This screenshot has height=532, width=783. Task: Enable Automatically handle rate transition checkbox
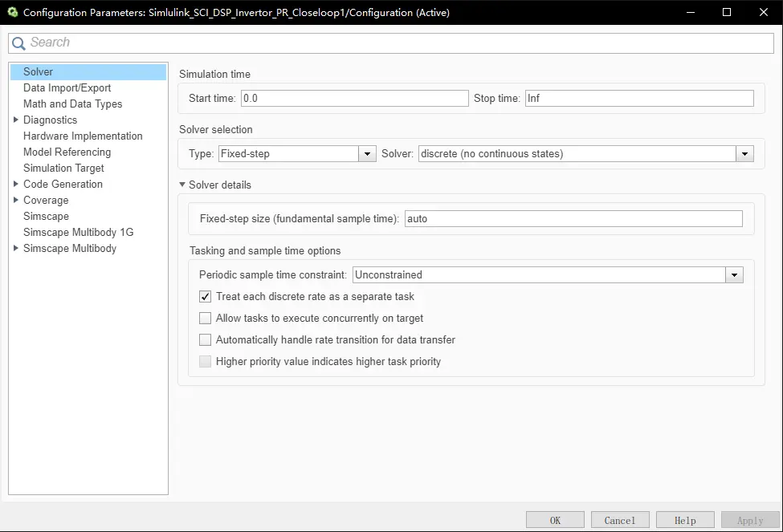pos(206,340)
